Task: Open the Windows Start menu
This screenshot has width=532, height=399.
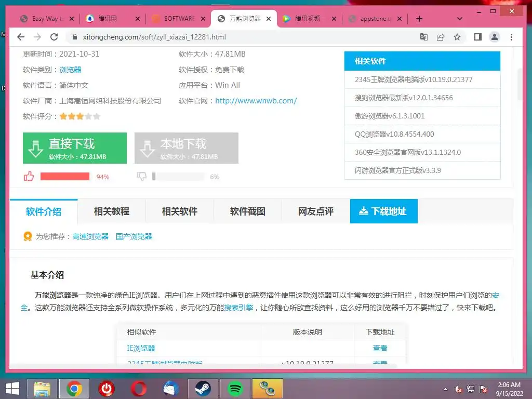Action: coord(12,389)
